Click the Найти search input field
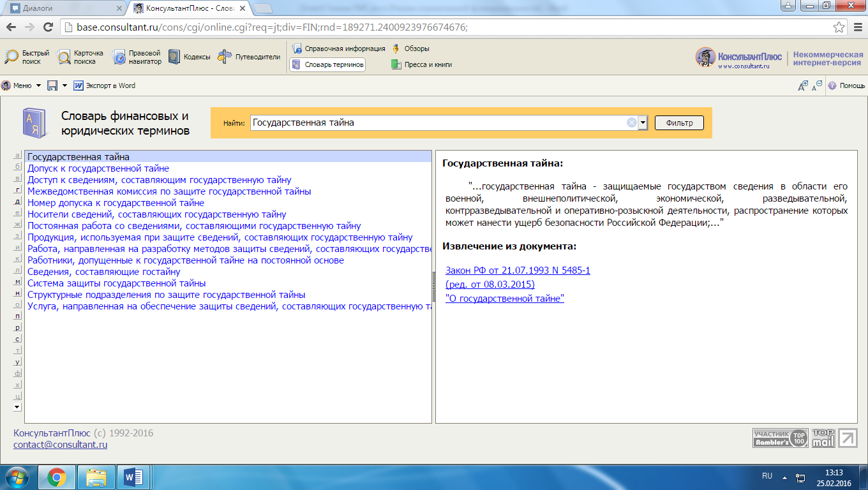Screen dimensions: 868x490 [x=438, y=122]
